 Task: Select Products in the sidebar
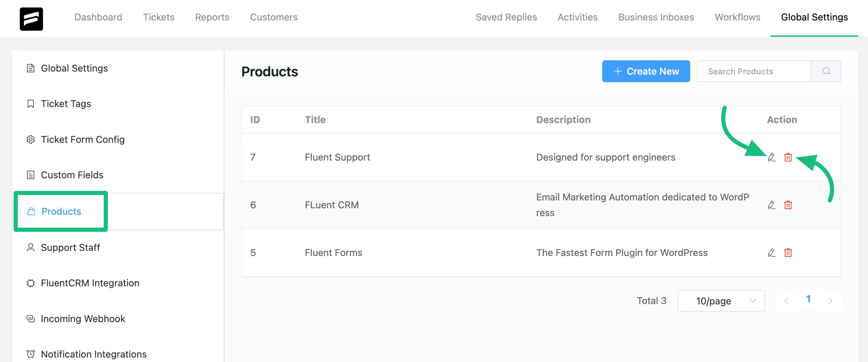(x=118, y=211)
